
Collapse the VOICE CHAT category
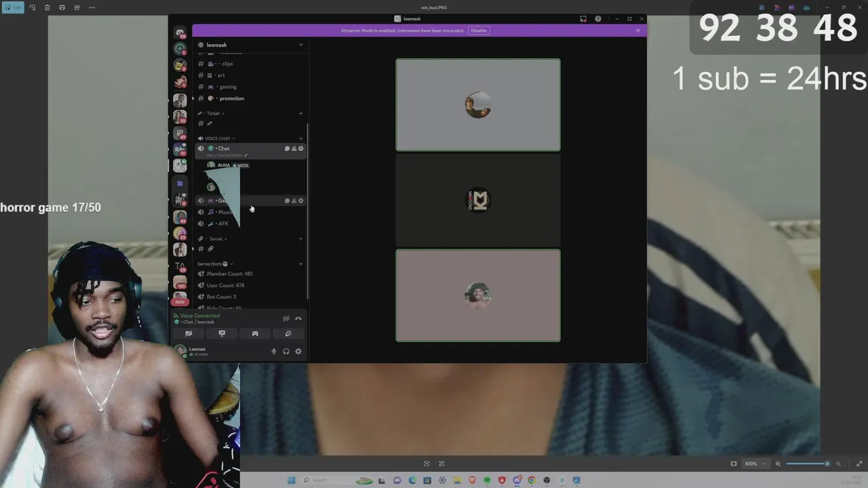(x=217, y=138)
